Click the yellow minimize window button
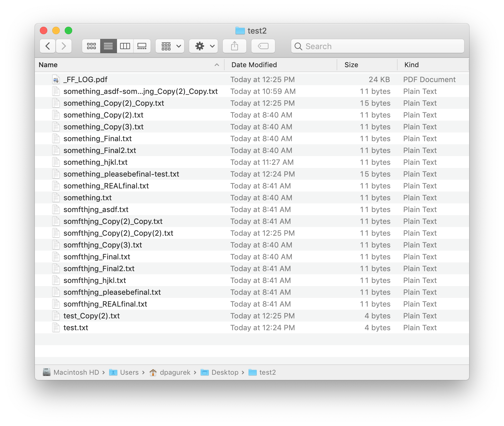This screenshot has height=426, width=504. click(x=56, y=30)
